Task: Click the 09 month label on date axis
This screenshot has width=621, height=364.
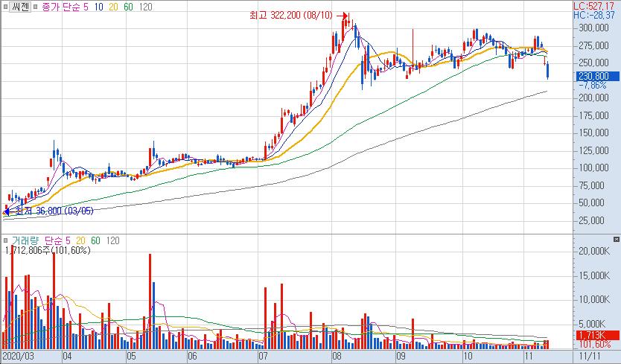Action: 401,356
